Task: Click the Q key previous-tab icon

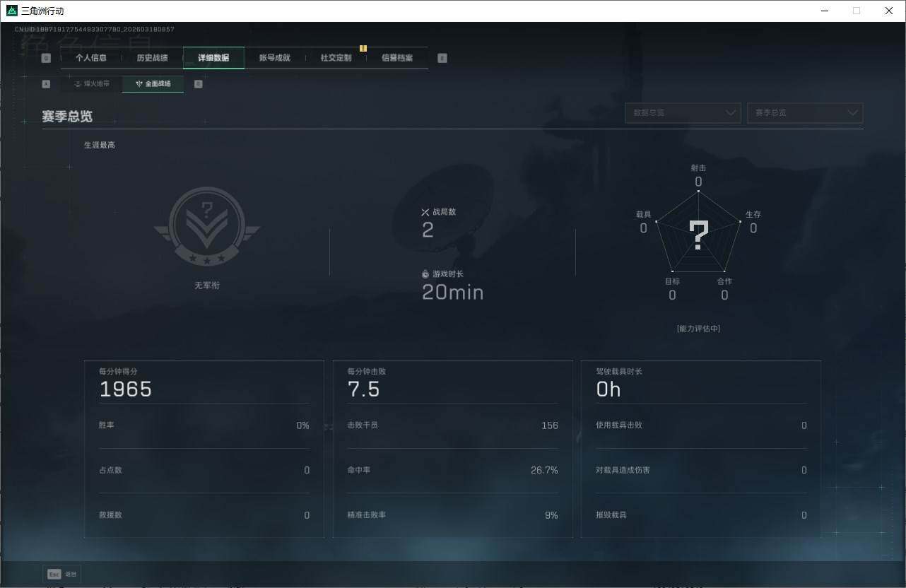Action: (x=46, y=58)
